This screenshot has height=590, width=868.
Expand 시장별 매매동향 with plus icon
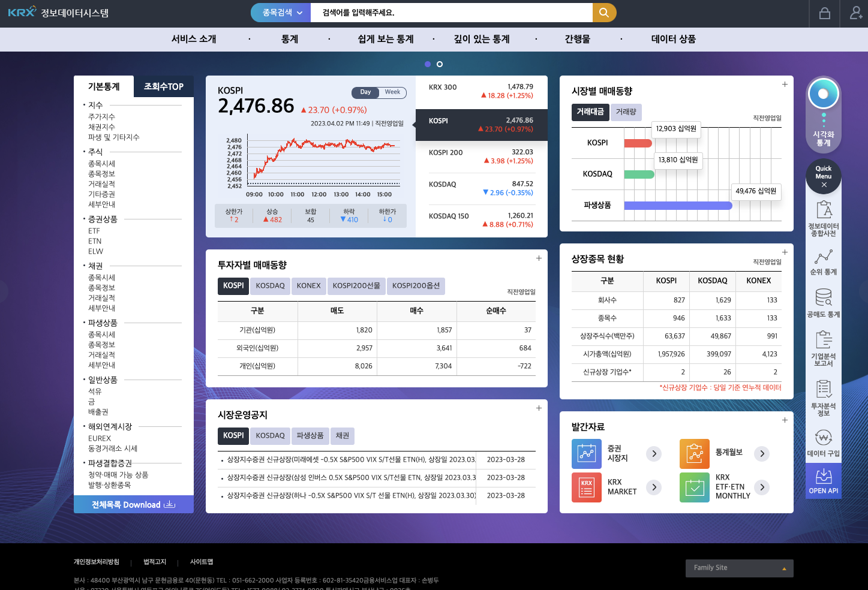[x=785, y=85]
